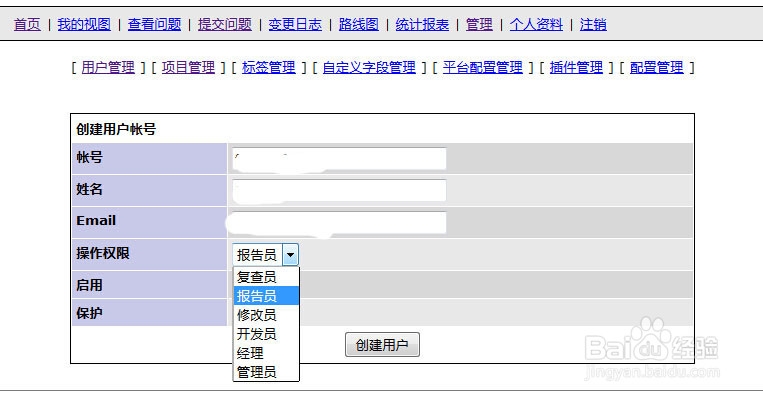763x398 pixels.
Task: Select 复查员 from the dropdown list
Action: [x=266, y=277]
